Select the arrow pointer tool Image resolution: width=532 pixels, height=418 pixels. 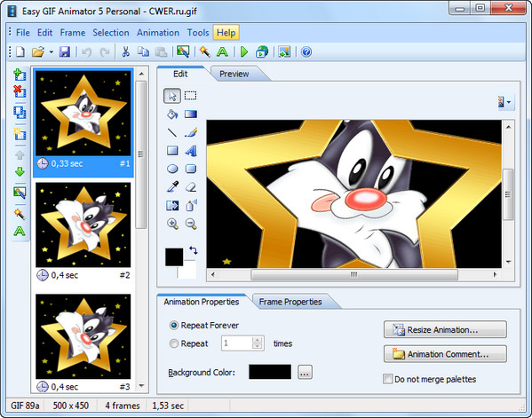coord(172,96)
